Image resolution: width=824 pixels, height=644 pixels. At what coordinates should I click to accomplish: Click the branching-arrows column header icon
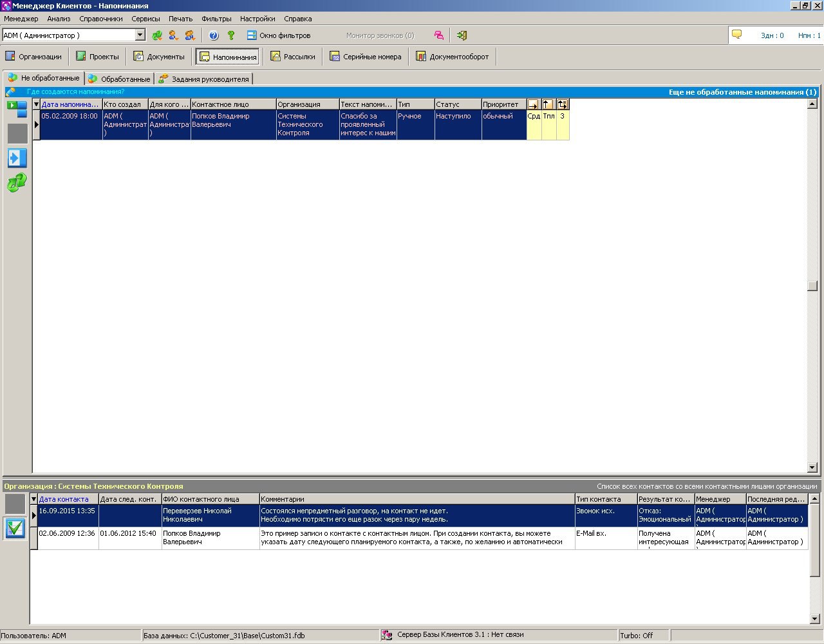point(563,104)
